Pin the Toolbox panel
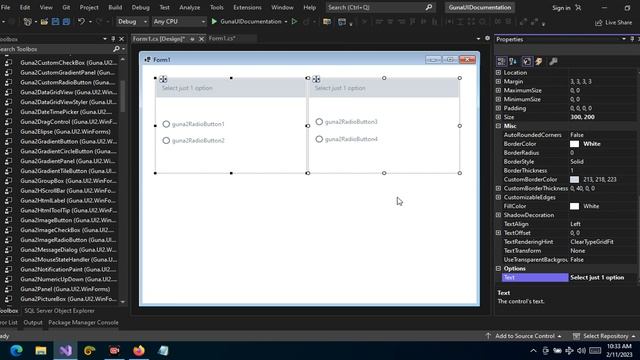This screenshot has width=640, height=360. 113,39
